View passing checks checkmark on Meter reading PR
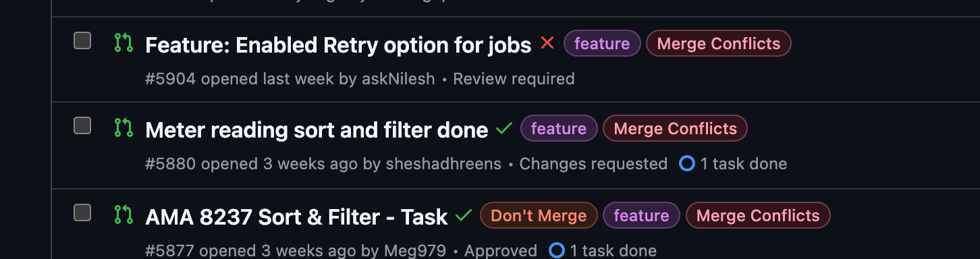This screenshot has width=980, height=259. click(504, 128)
